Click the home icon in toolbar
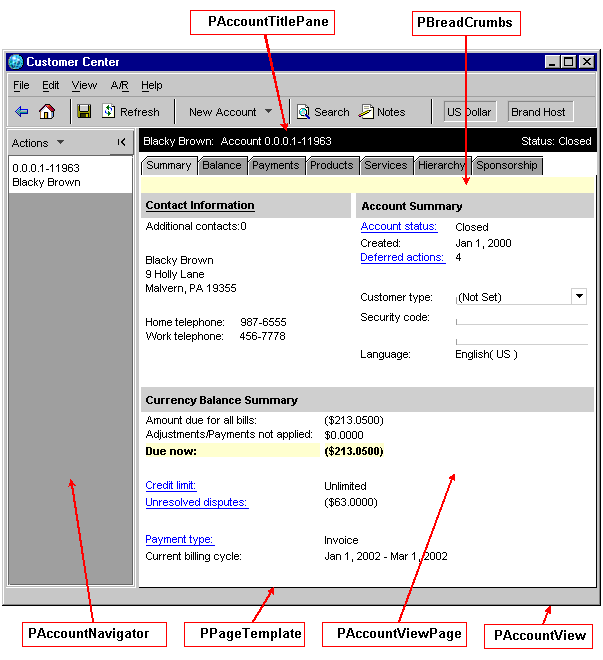 [x=47, y=112]
